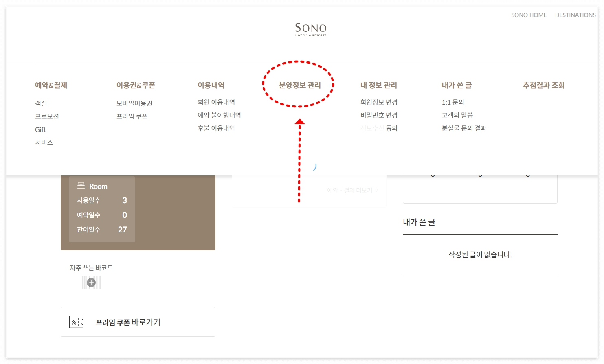Image resolution: width=604 pixels, height=364 pixels.
Task: Select 프로모션 in the menu
Action: tap(47, 116)
